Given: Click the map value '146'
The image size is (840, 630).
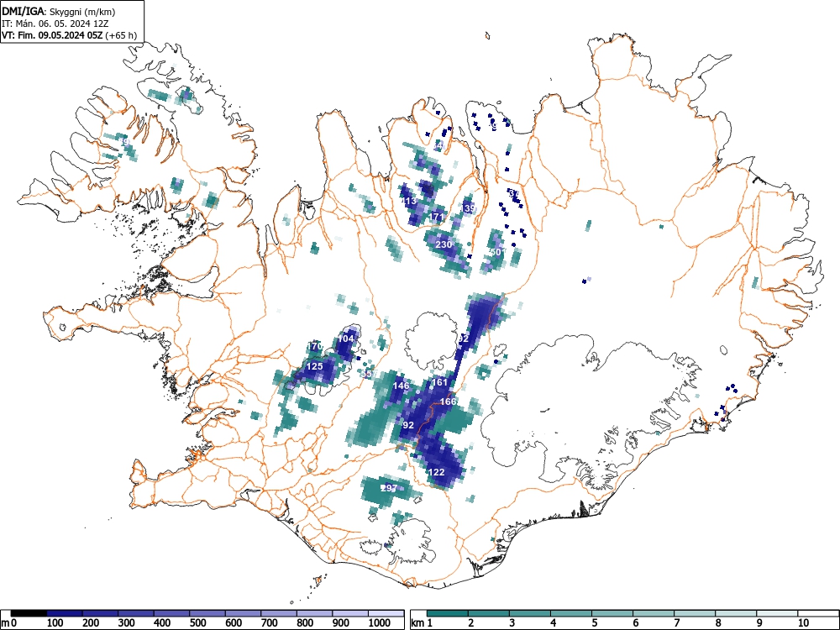Looking at the screenshot, I should coord(402,386).
